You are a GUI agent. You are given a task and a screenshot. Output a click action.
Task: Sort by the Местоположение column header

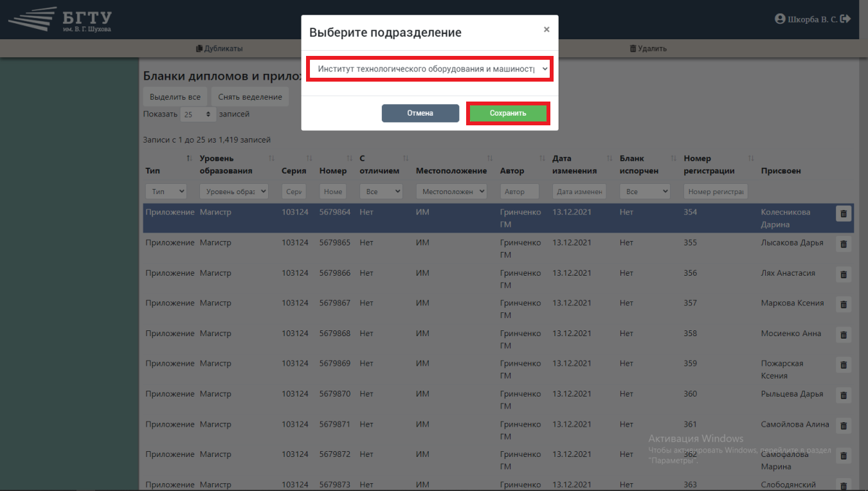coord(454,165)
